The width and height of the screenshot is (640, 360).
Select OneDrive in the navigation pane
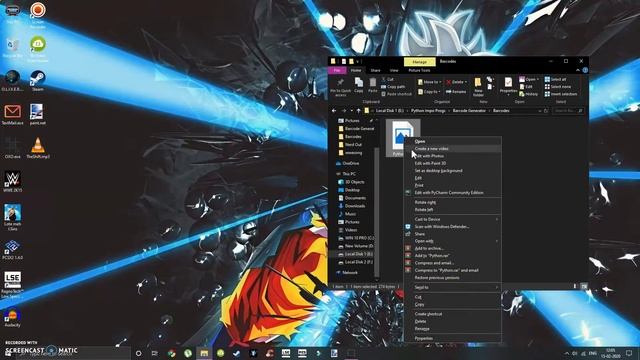click(x=348, y=163)
